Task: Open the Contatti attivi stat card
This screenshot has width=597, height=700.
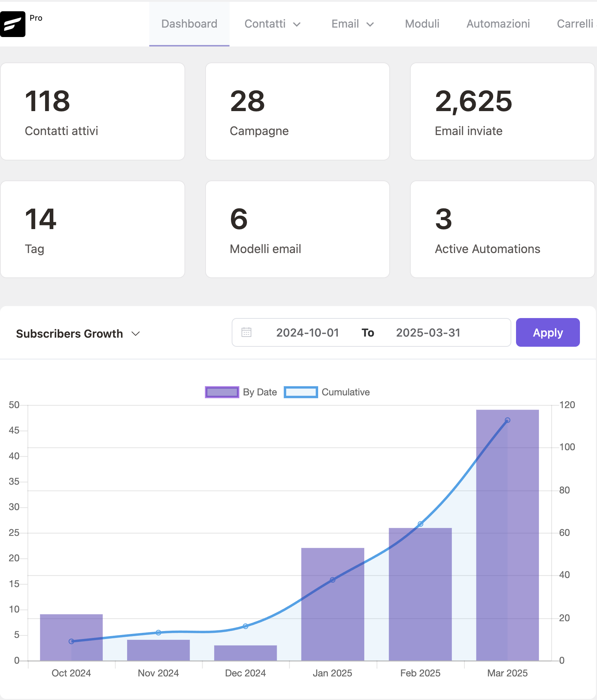Action: [x=93, y=111]
